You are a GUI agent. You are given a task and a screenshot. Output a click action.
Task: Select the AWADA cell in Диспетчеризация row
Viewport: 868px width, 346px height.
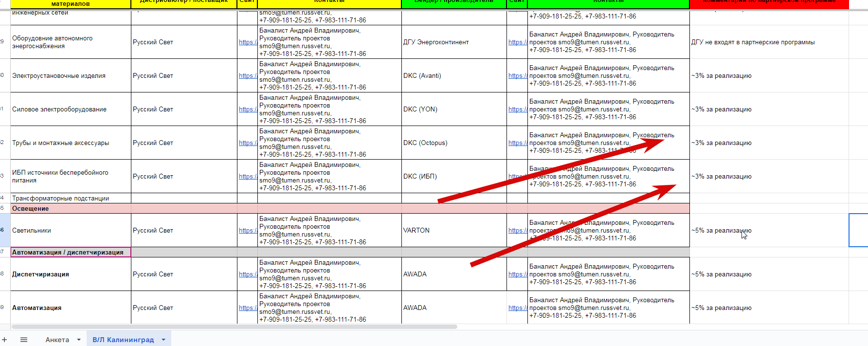[454, 274]
